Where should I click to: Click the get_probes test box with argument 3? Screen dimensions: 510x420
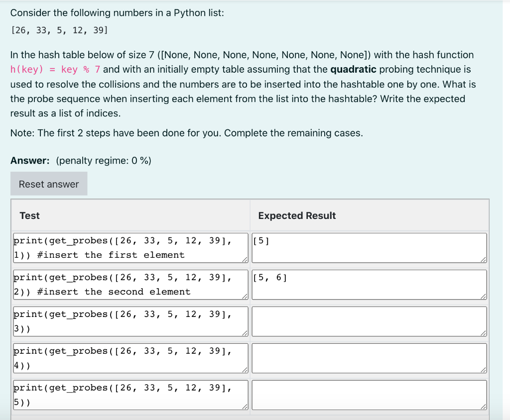(x=130, y=321)
